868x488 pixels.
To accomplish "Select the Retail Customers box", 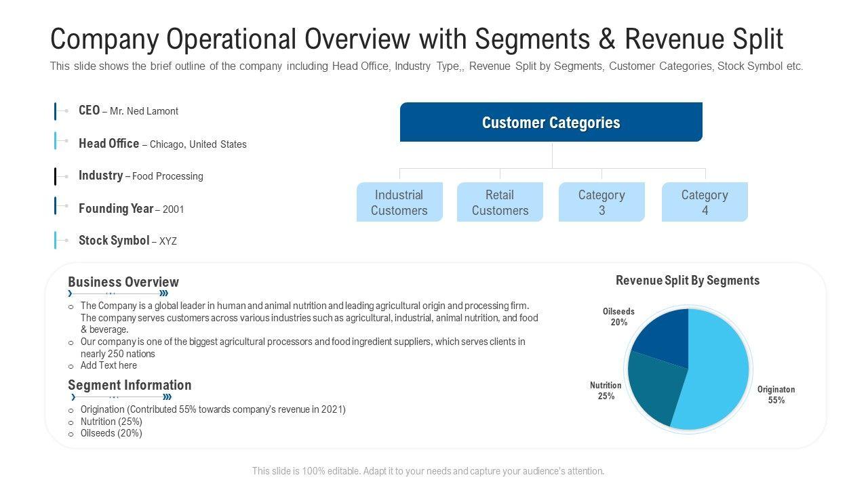I will (500, 202).
